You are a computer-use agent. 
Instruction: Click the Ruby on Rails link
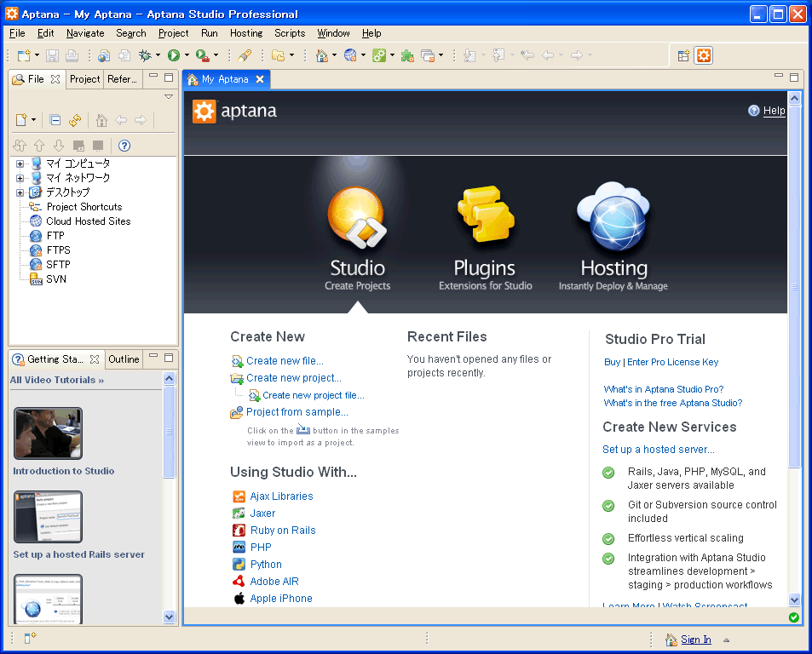(283, 531)
